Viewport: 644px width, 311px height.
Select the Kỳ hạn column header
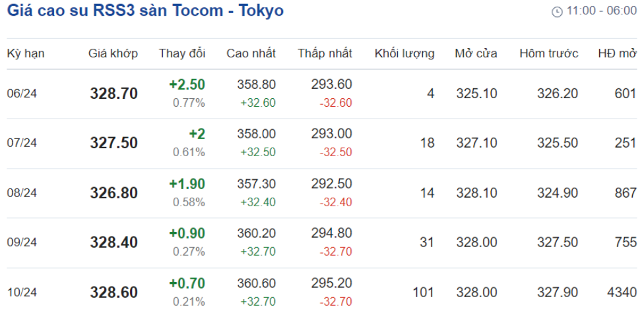click(x=26, y=53)
